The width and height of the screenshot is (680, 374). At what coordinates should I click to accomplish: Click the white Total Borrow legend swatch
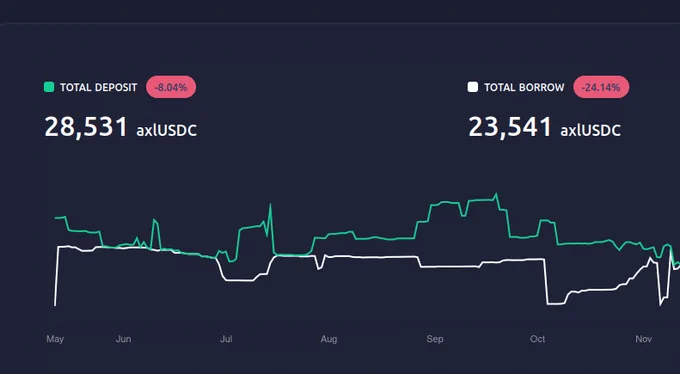click(473, 87)
